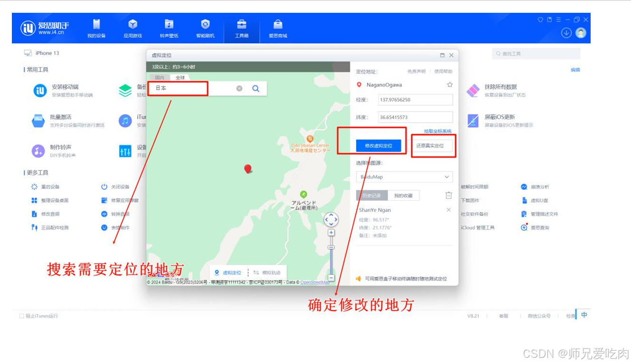Open 我的设备 in the top navigation
Screen dimensions: 631x364
pyautogui.click(x=96, y=28)
